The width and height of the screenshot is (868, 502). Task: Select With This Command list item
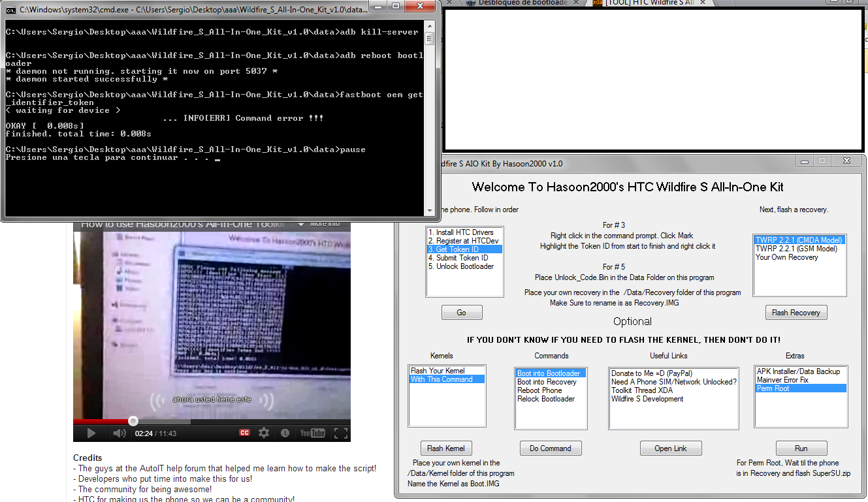pos(447,379)
